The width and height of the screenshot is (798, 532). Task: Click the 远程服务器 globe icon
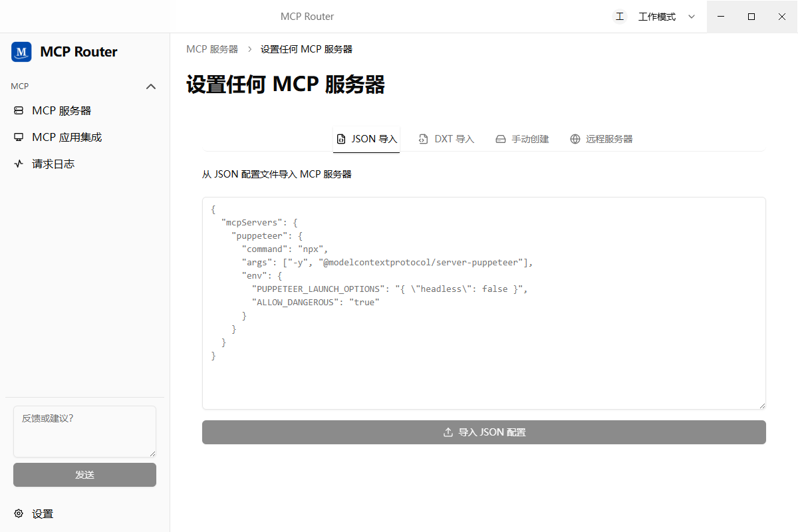[x=575, y=139]
